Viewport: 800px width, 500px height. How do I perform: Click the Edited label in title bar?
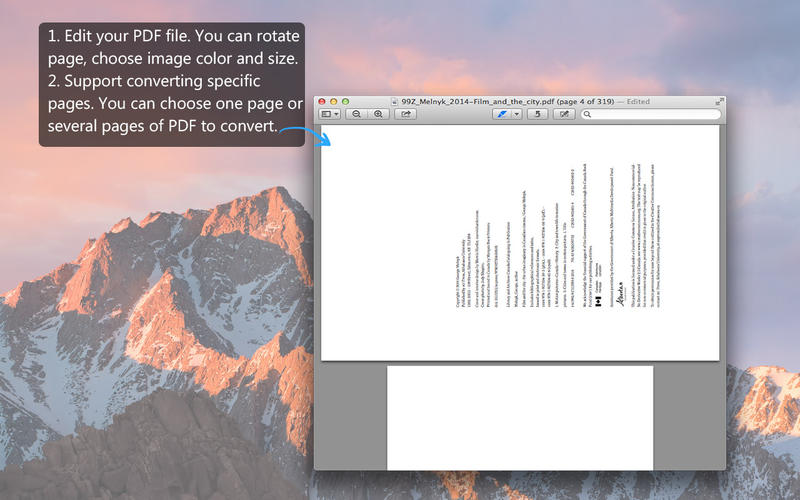tap(638, 102)
